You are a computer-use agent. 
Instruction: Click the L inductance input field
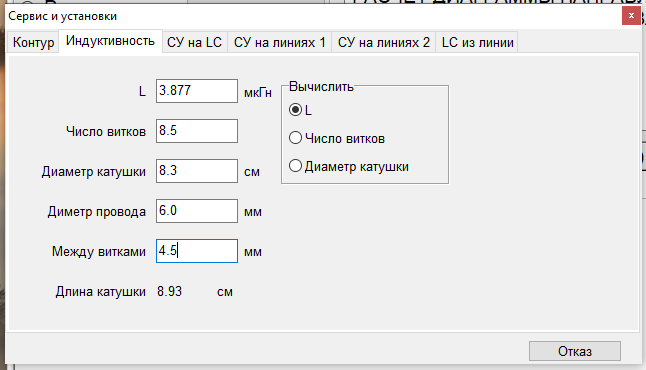pyautogui.click(x=197, y=91)
